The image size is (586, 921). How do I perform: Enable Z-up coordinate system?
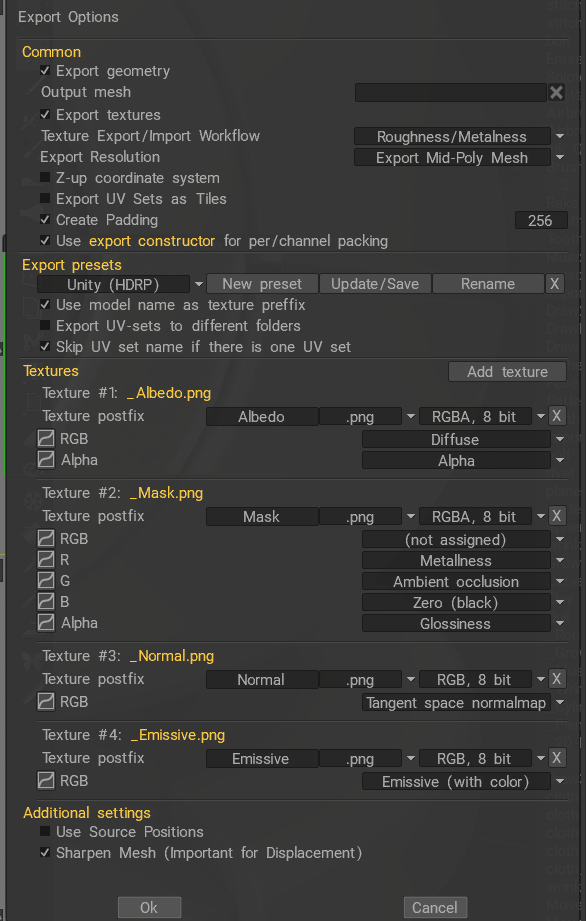point(45,177)
